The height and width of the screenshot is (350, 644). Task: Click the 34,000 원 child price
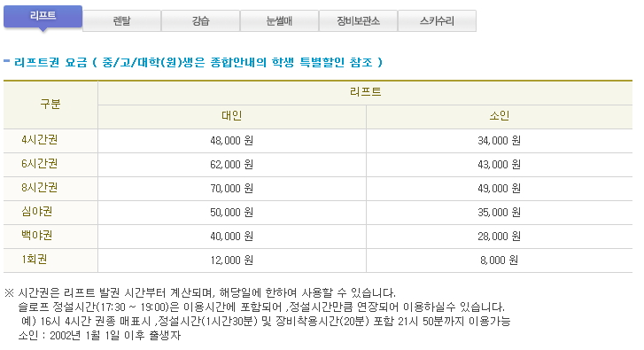pos(499,141)
